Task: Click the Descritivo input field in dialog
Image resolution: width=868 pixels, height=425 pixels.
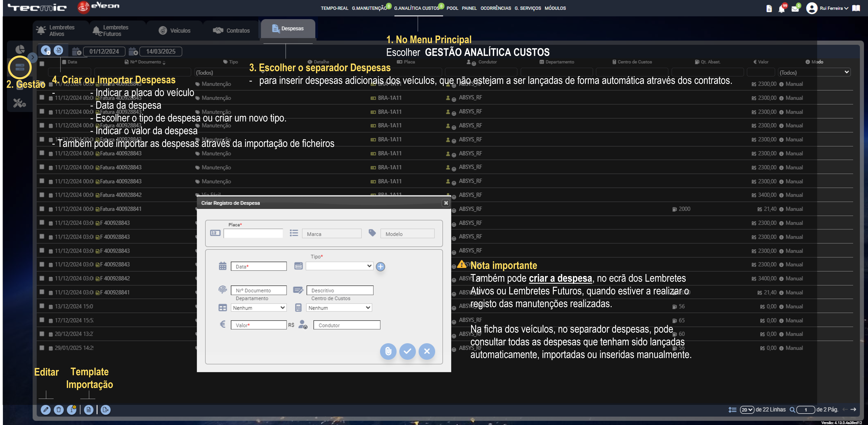Action: (340, 290)
